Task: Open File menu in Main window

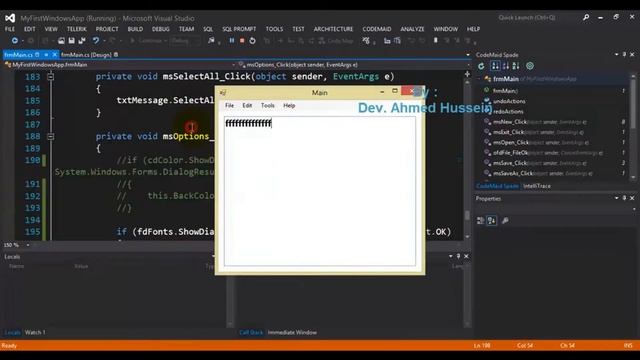Action: [x=229, y=105]
